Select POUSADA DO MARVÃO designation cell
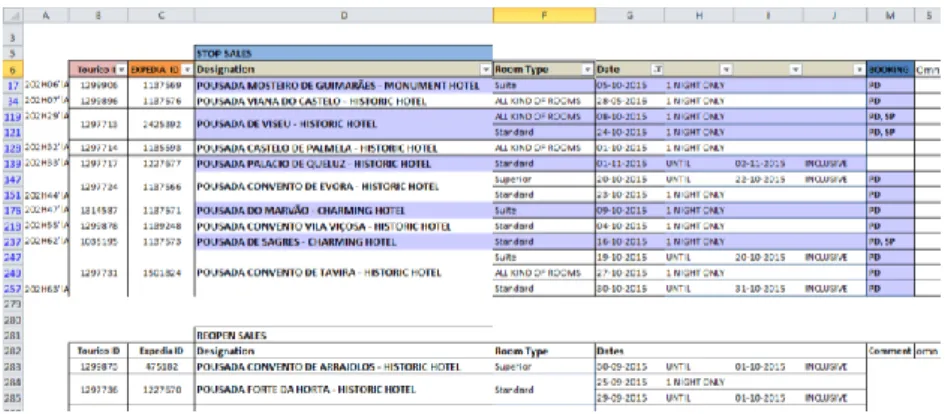The image size is (945, 414). coord(344,211)
